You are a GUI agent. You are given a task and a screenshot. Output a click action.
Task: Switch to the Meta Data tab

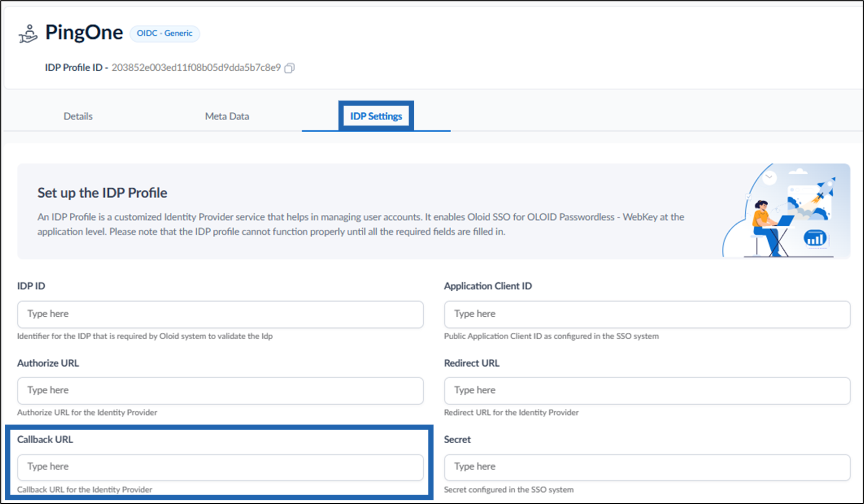pos(227,116)
